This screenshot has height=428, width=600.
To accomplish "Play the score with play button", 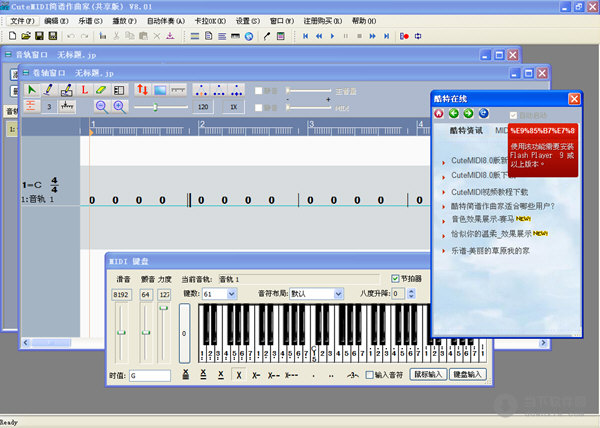I will [332, 36].
